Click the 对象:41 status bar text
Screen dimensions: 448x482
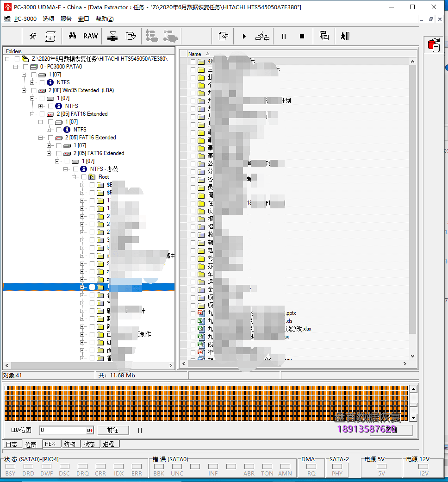click(12, 376)
